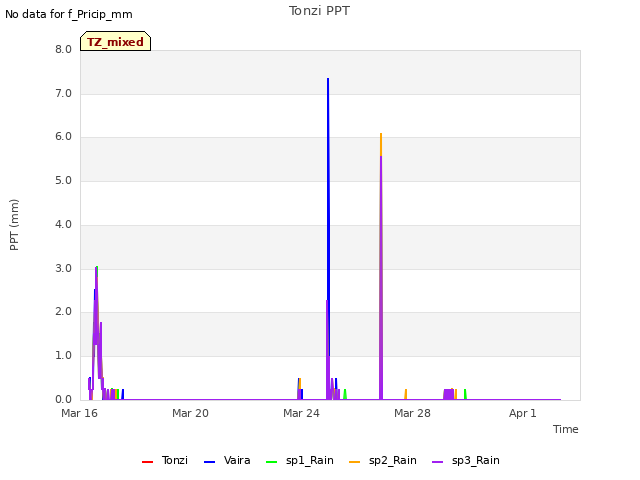Click the Vaira legend label

click(x=237, y=460)
